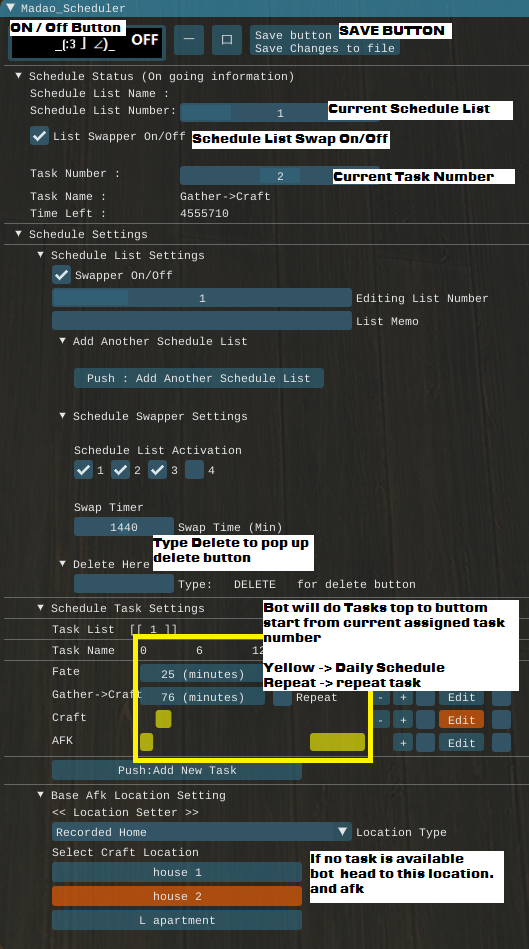The height and width of the screenshot is (949, 529).
Task: Focus the List Memo text field
Action: click(x=202, y=321)
